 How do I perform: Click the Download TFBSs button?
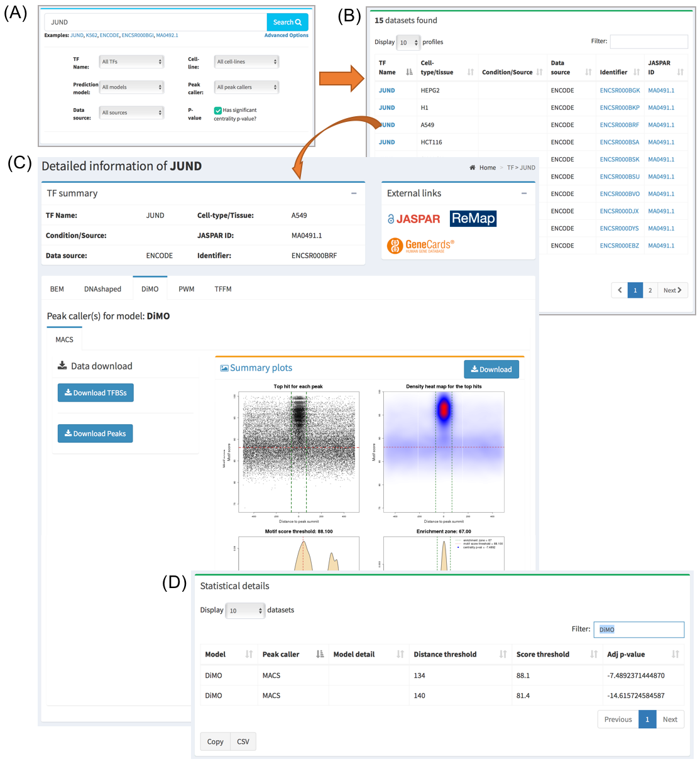(96, 393)
